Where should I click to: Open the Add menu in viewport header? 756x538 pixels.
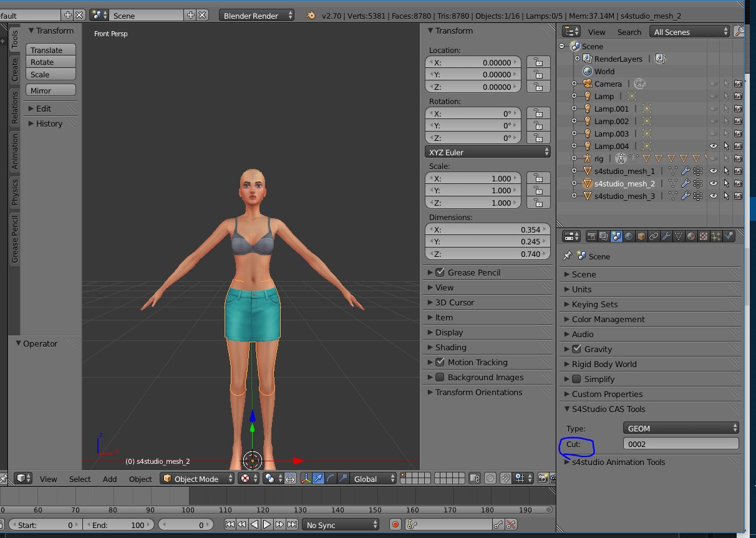110,479
